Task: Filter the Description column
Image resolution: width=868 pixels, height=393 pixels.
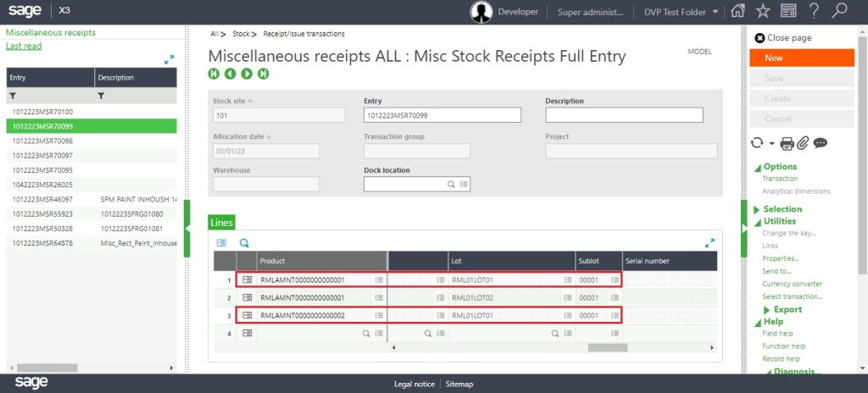Action: [x=102, y=96]
